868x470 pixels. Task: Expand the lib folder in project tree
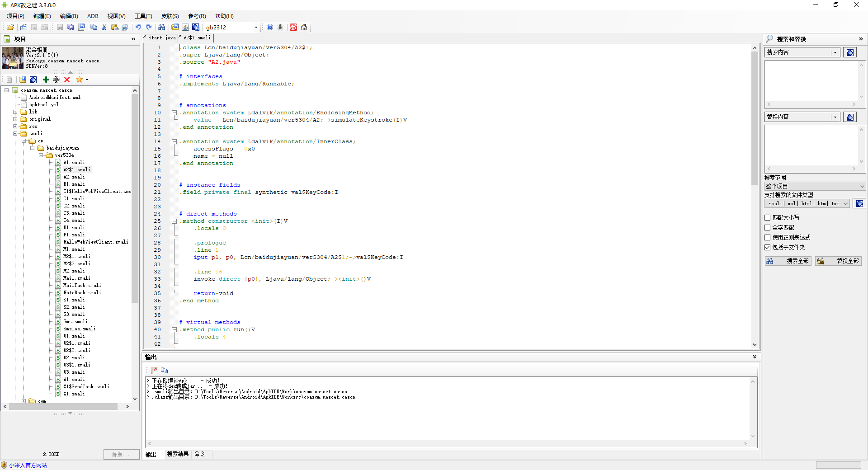15,112
